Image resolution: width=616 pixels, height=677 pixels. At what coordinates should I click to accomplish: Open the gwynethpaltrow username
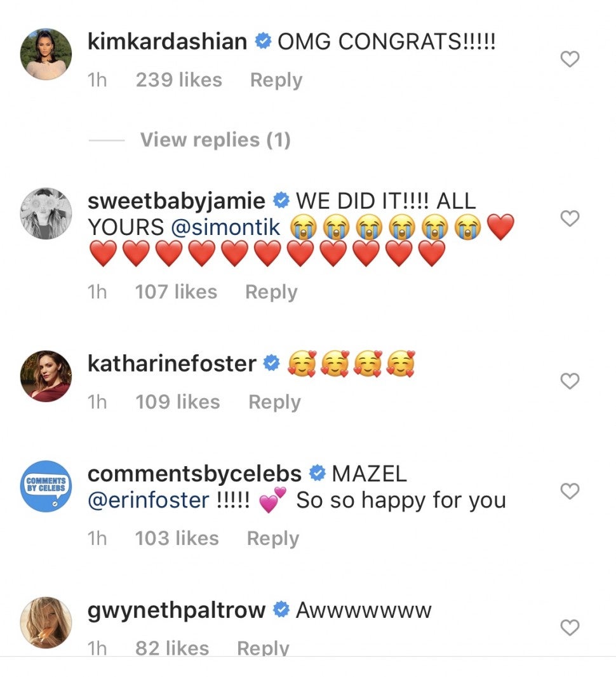(176, 610)
